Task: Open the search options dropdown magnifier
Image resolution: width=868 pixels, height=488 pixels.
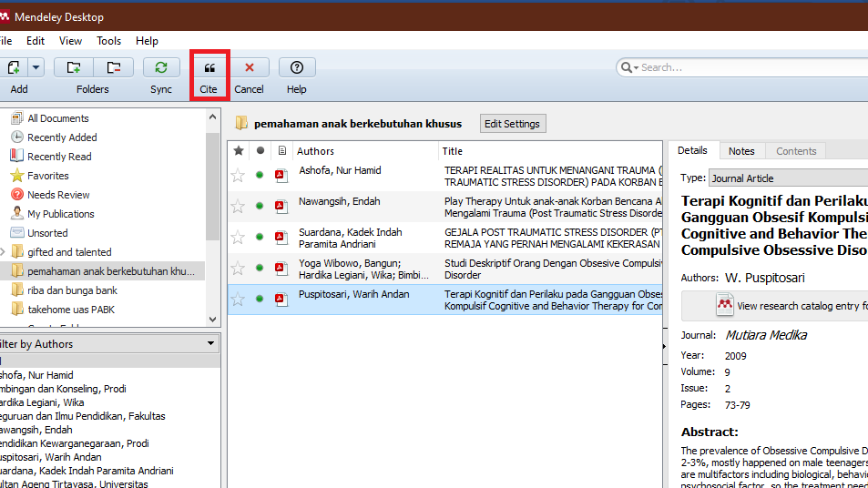Action: (x=629, y=67)
